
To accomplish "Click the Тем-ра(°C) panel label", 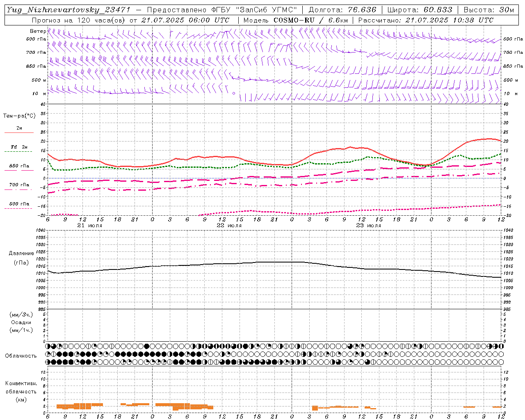I will click(x=19, y=116).
